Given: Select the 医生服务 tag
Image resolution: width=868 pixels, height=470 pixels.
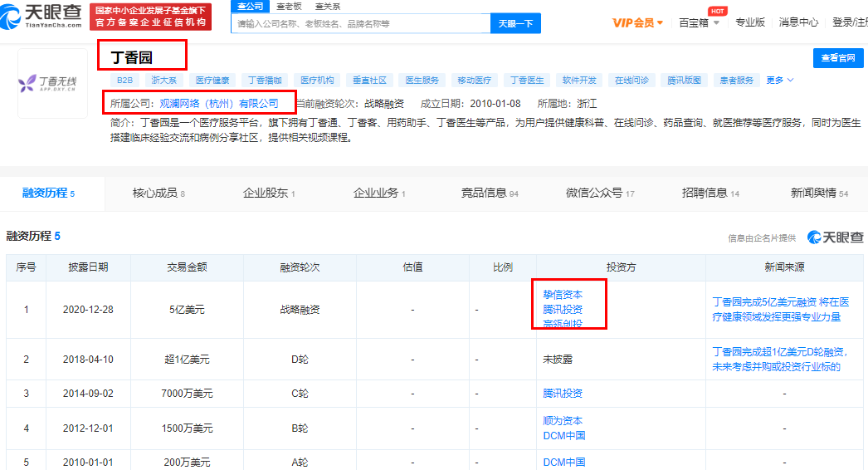Looking at the screenshot, I should [x=422, y=81].
